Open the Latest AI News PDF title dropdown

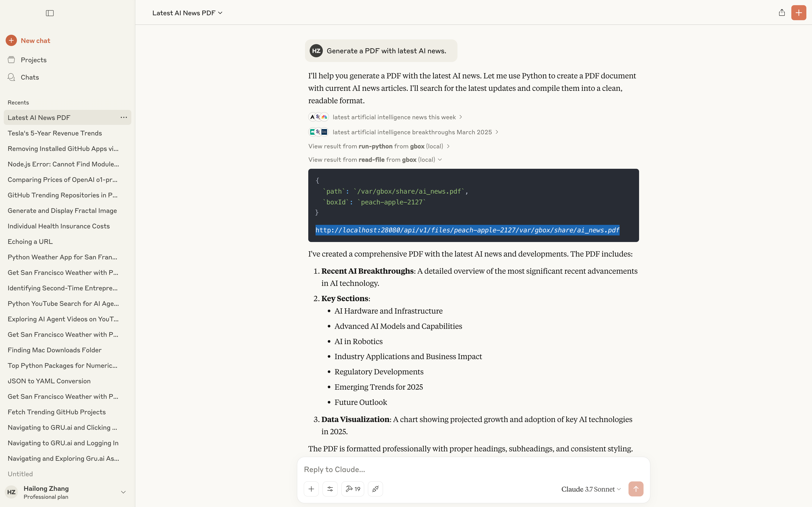click(187, 13)
